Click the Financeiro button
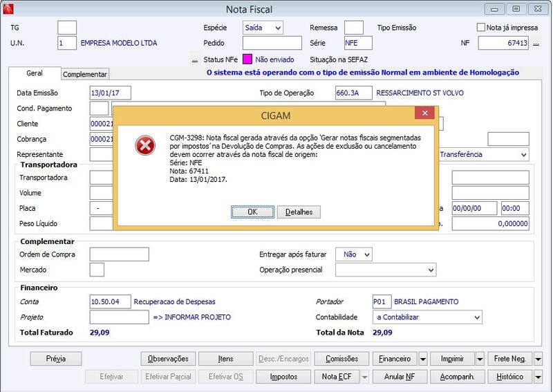 pyautogui.click(x=395, y=359)
